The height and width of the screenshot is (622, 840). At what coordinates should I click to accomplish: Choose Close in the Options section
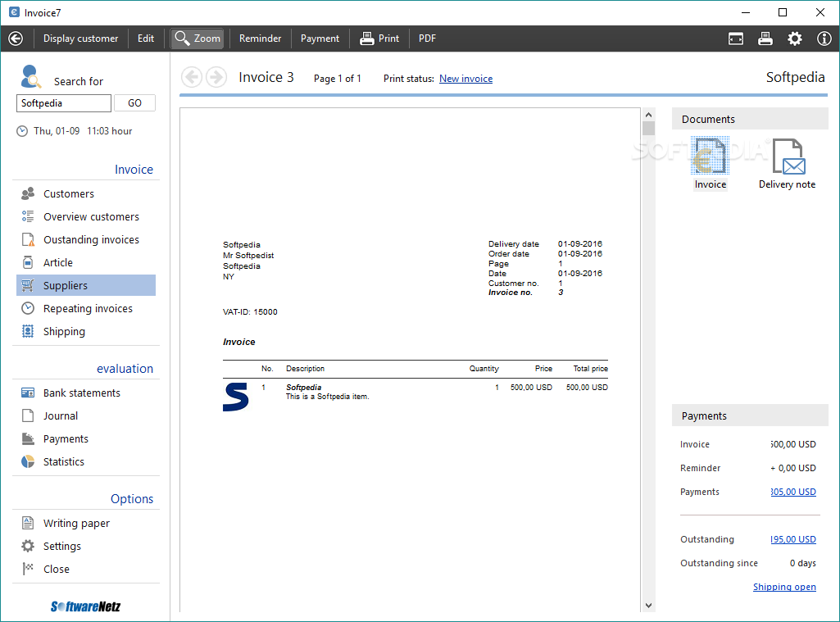pyautogui.click(x=57, y=570)
